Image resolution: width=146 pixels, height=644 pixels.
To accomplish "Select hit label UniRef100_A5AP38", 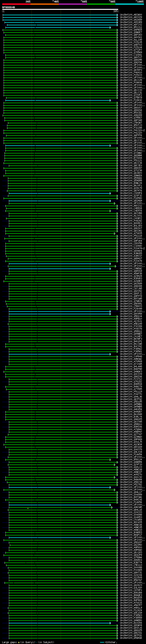I will click(x=131, y=274).
